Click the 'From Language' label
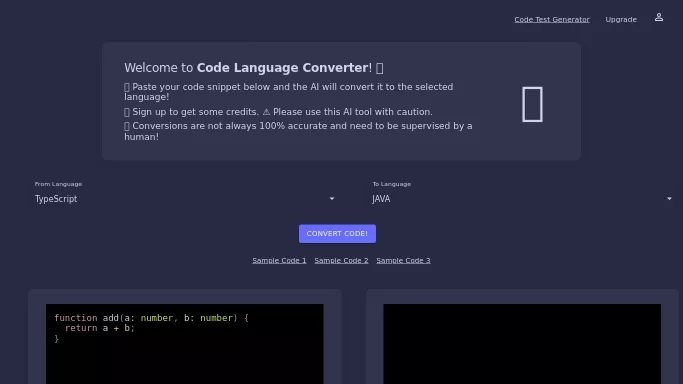 click(x=58, y=184)
